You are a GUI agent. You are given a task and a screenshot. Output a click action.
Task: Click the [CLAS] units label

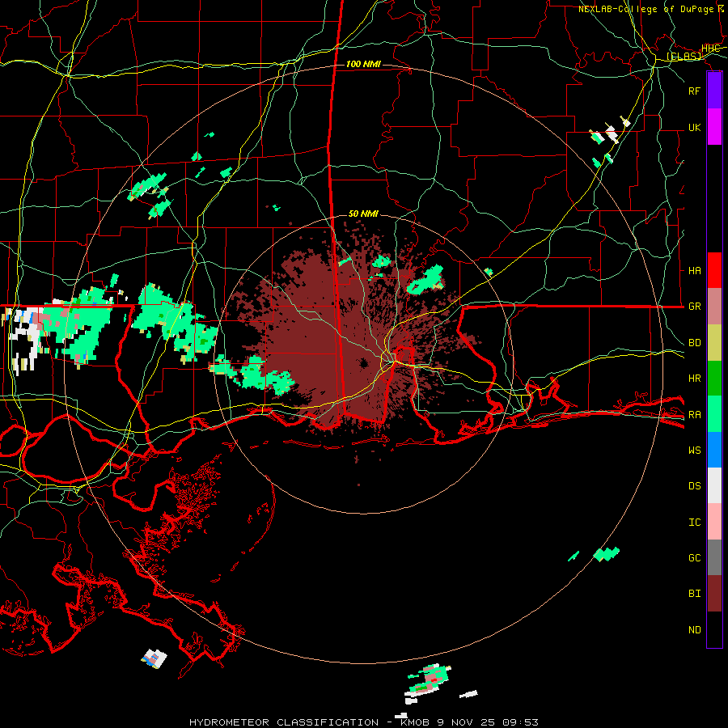(684, 56)
